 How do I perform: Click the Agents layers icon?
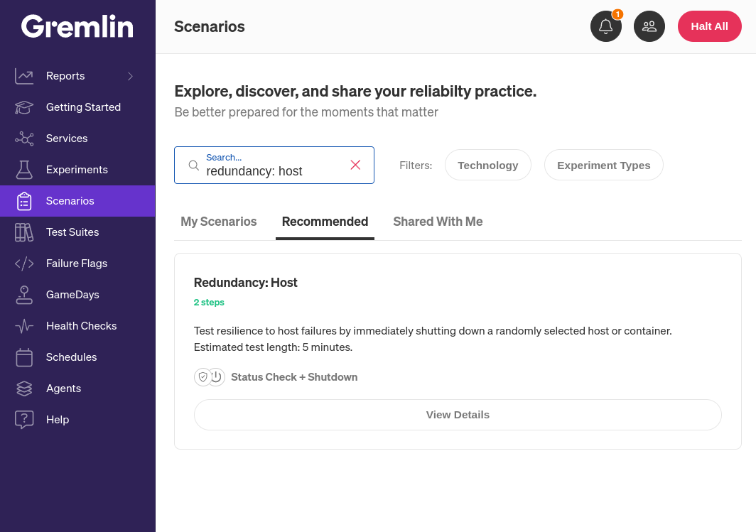pos(24,389)
